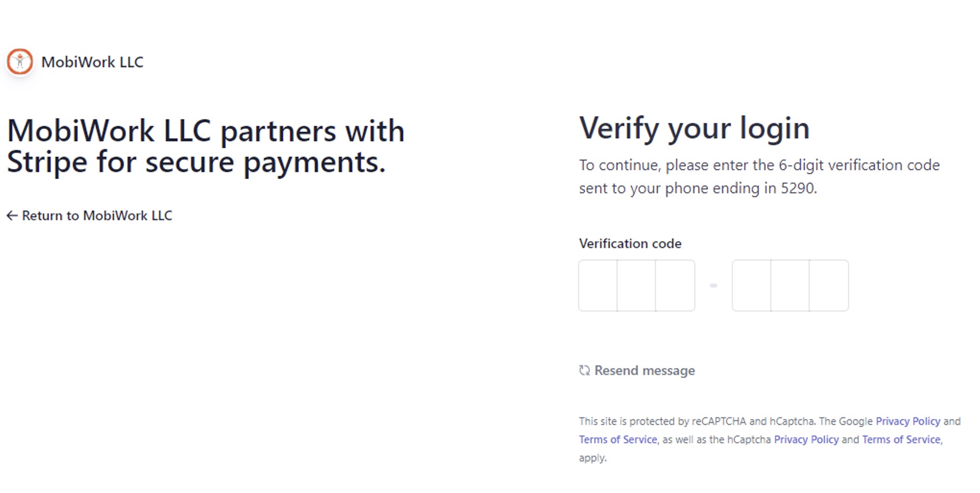Click the MobiWork LLC name next to logo
The width and height of the screenshot is (980, 493).
pos(92,62)
